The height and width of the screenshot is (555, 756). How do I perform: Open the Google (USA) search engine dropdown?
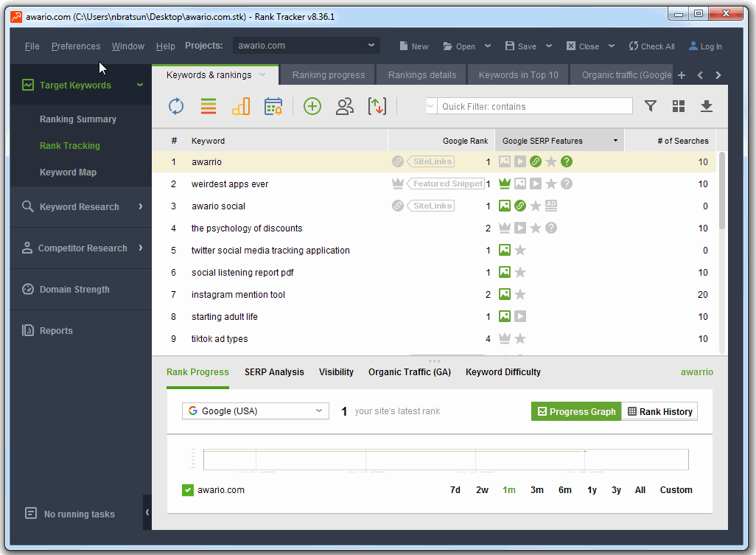click(x=256, y=411)
